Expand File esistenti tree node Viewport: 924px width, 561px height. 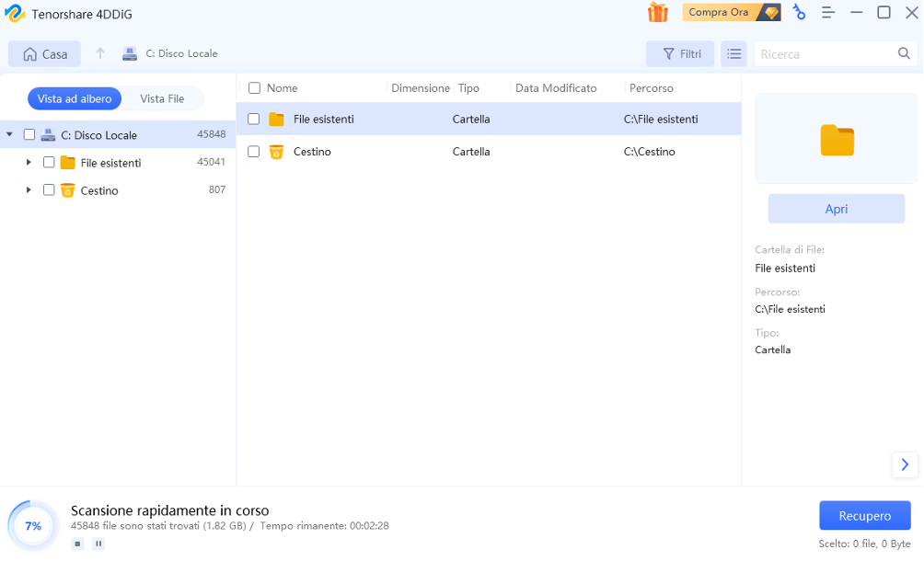click(29, 162)
